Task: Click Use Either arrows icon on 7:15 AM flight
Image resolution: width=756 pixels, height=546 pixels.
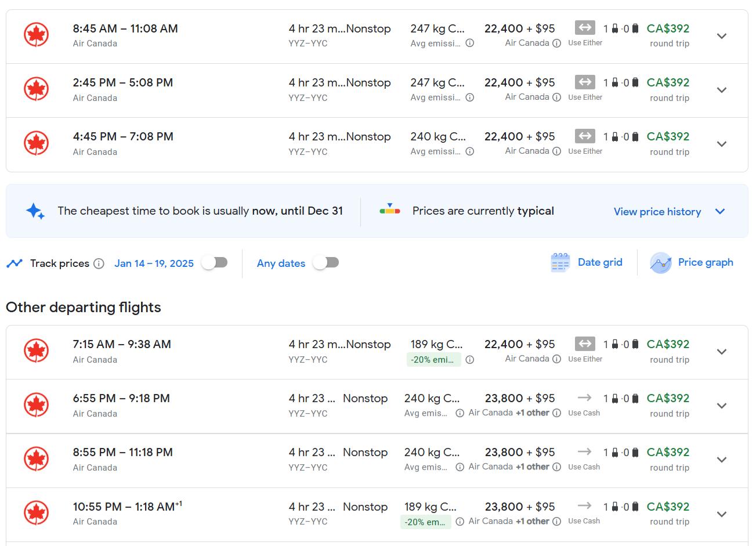Action: pos(585,344)
